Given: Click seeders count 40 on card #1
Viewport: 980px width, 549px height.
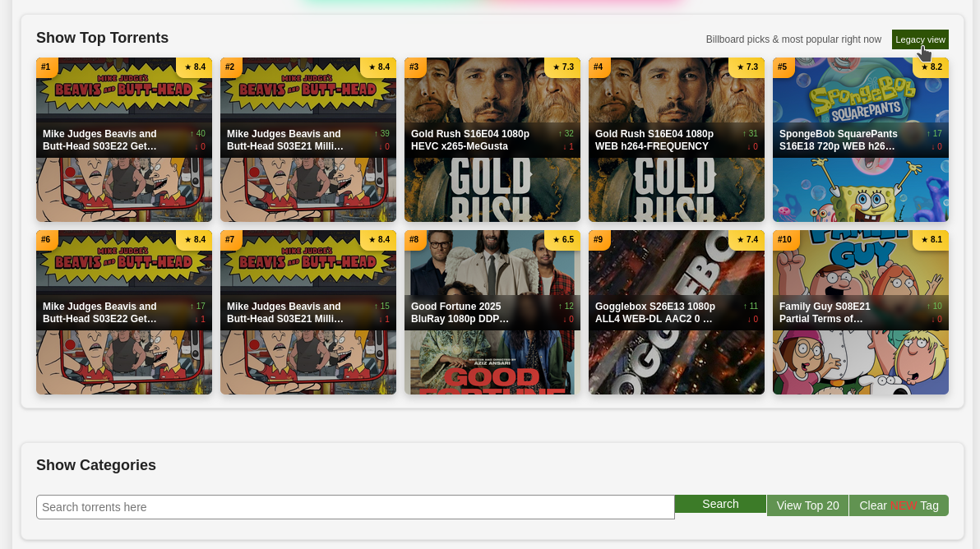Looking at the screenshot, I should [197, 134].
